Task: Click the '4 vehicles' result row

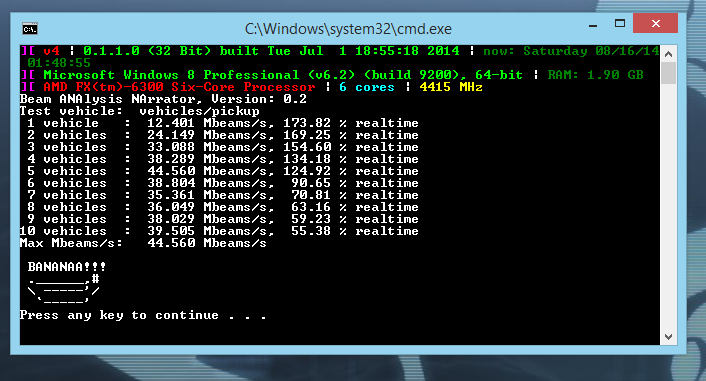Action: tap(223, 159)
